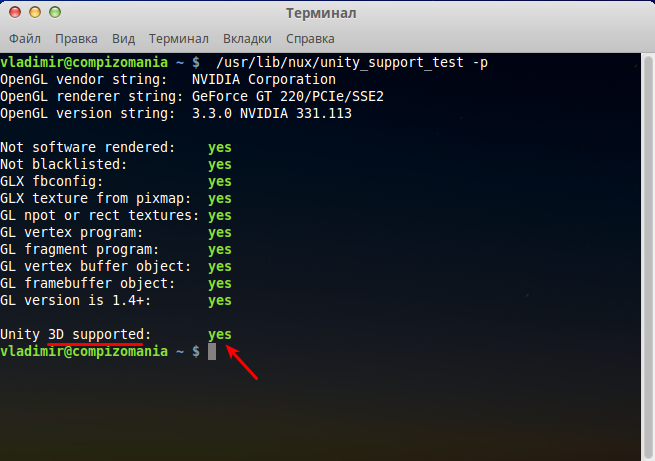The height and width of the screenshot is (461, 655).
Task: Click the Терминал window title
Action: coord(321,13)
